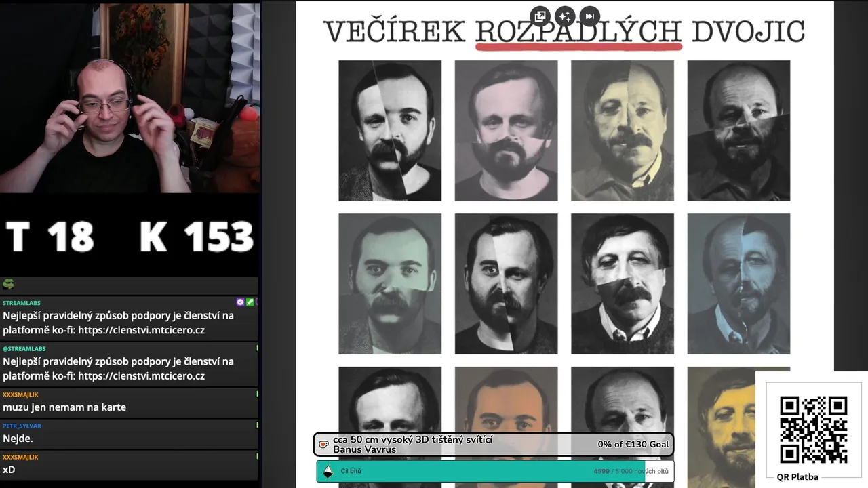Click the yellow-tinted portrait with a mustache
This screenshot has width=868, height=488.
click(x=623, y=131)
